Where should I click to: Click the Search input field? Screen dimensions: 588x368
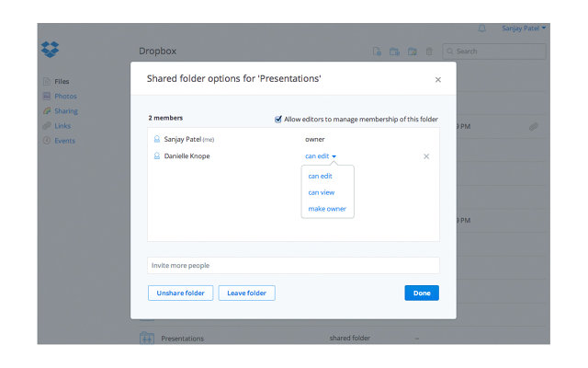494,52
